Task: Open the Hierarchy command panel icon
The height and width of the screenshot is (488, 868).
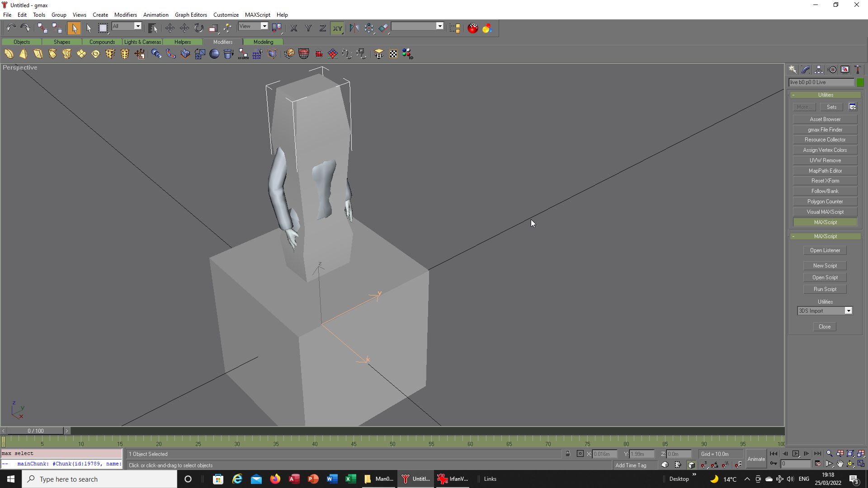Action: click(819, 70)
